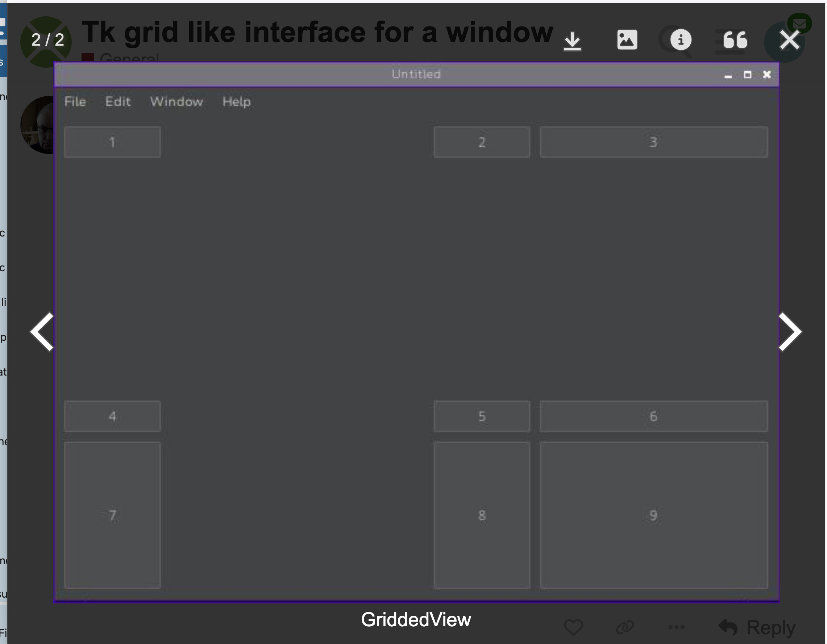
Task: Open the Window menu
Action: 176,102
